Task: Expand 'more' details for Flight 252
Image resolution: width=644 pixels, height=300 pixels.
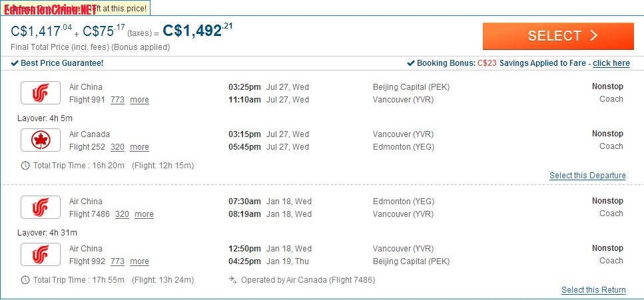Action: point(140,147)
